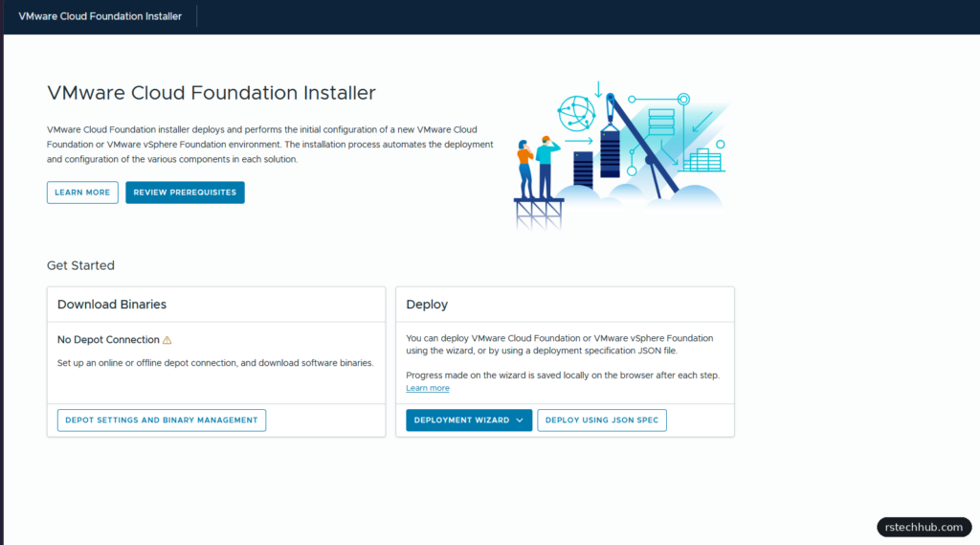
Task: Click the VMware Cloud Foundation Installer header title
Action: 100,16
